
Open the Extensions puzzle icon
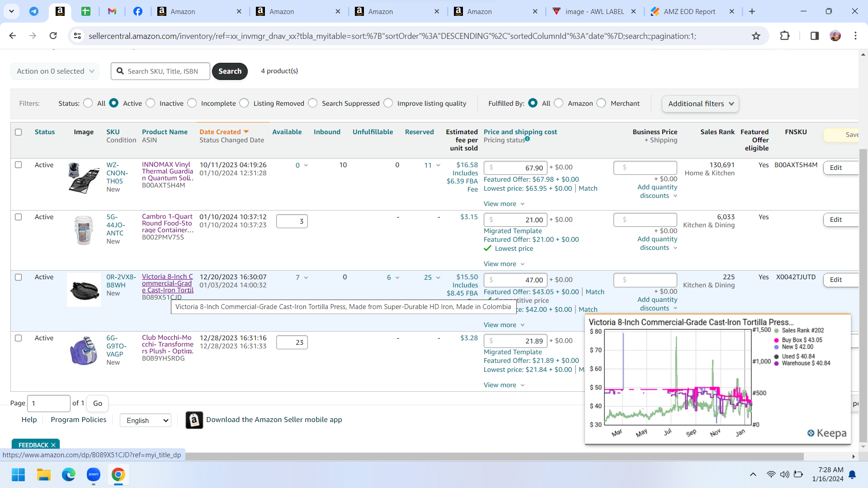pos(785,36)
